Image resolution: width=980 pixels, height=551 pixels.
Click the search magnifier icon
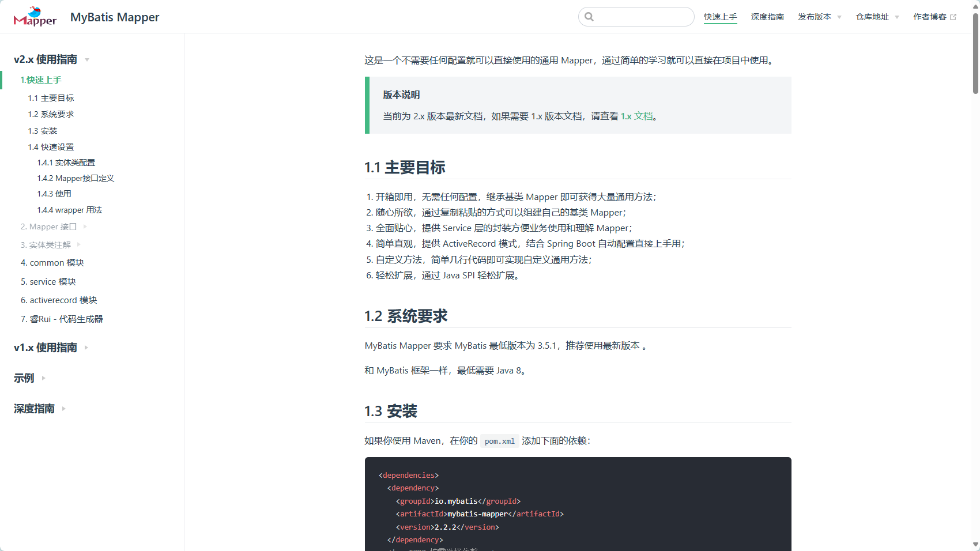[589, 17]
